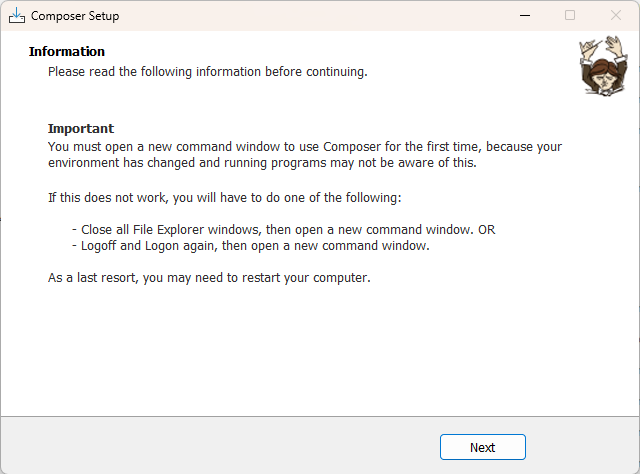Click the "Logoff and Logon again" option line
Viewport: 640px width, 474px height.
tap(250, 246)
